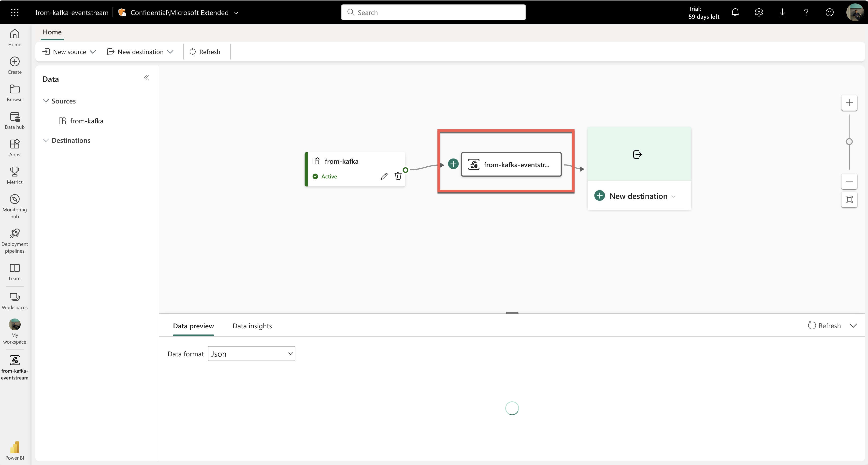Open the Monitoring hub in sidebar
Screen dimensions: 868x465
tap(14, 206)
